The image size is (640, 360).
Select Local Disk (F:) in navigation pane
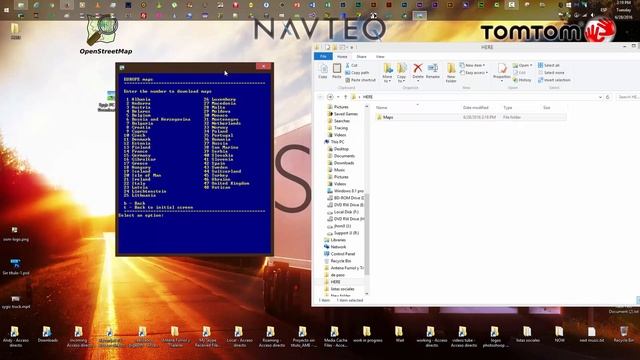pyautogui.click(x=343, y=212)
